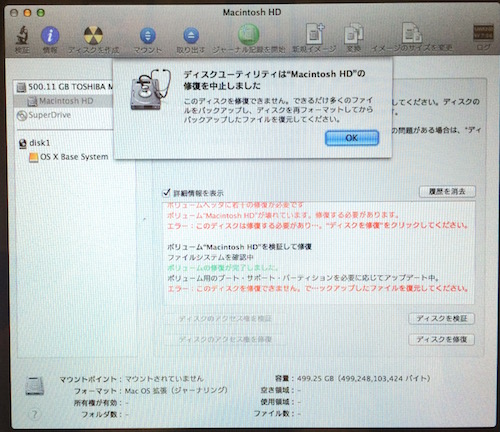Click the help question mark button

[x=34, y=415]
